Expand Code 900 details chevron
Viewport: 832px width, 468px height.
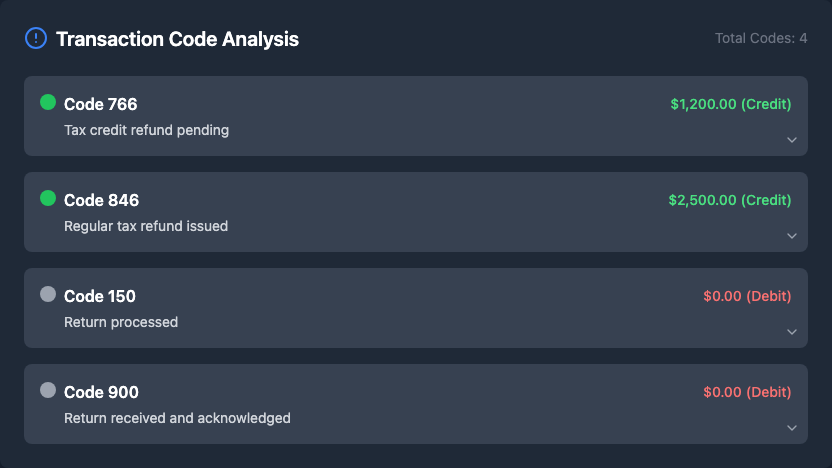(x=792, y=428)
